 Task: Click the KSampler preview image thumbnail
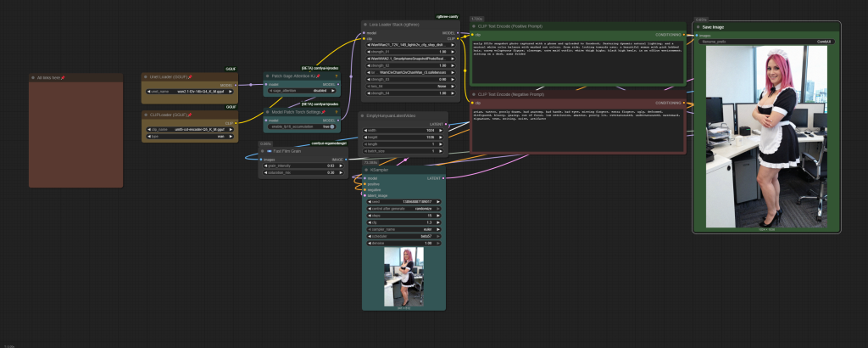point(404,277)
